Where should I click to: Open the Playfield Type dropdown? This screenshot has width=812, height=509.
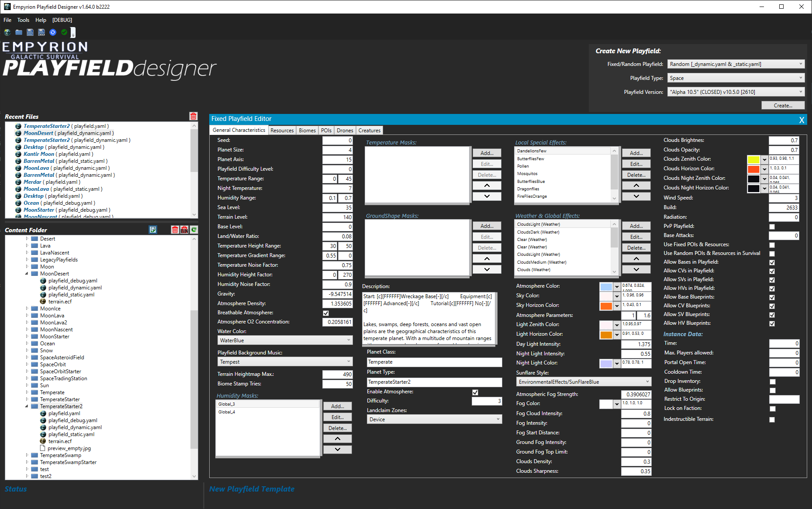click(x=801, y=78)
